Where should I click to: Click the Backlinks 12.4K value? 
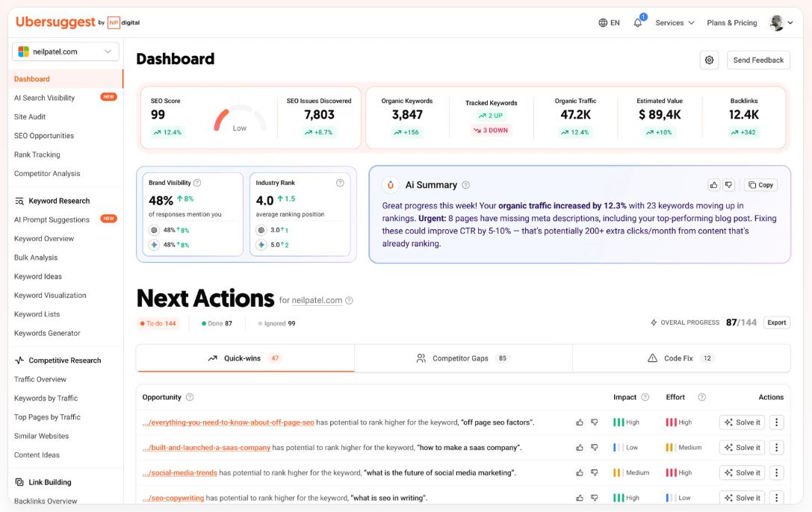point(743,115)
